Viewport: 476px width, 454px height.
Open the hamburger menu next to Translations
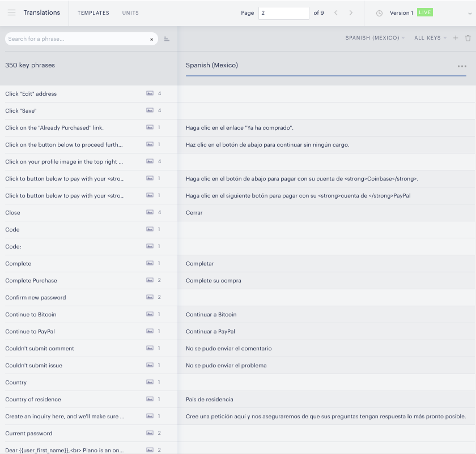11,12
